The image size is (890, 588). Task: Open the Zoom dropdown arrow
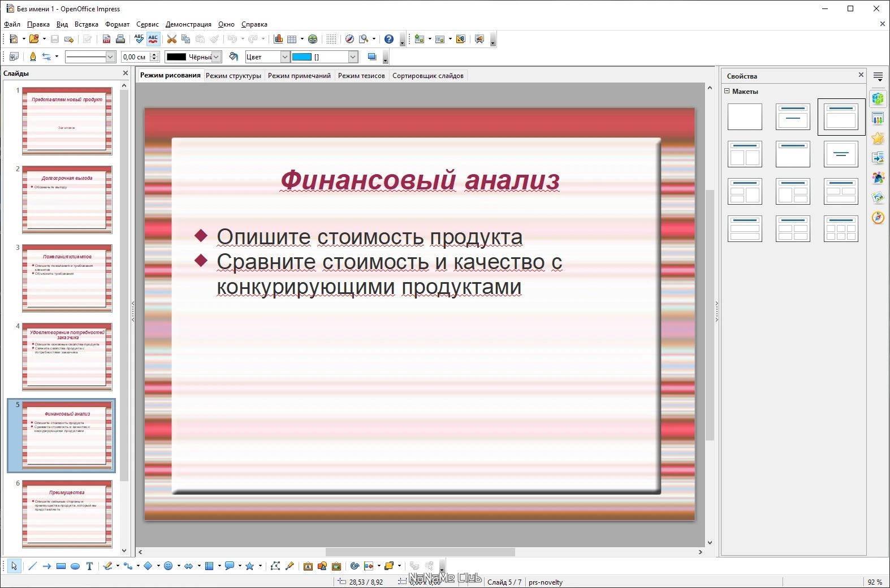pos(374,39)
